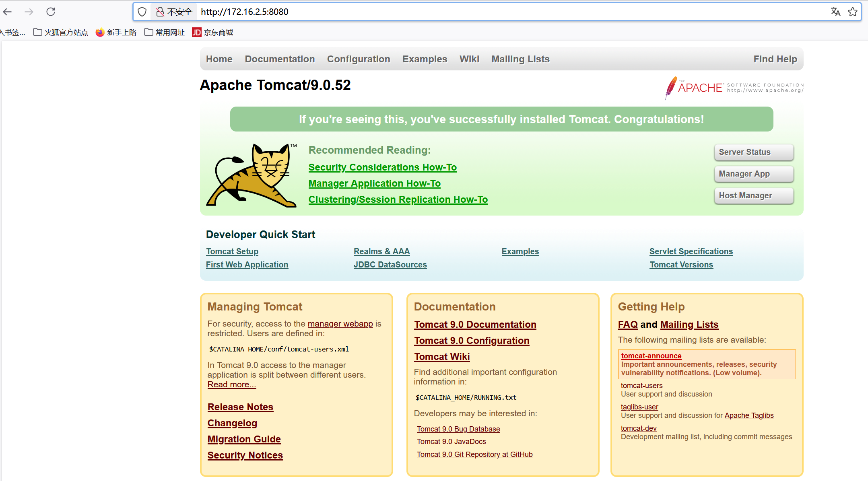868x481 pixels.
Task: Open the JDBC DataSources link
Action: (390, 265)
